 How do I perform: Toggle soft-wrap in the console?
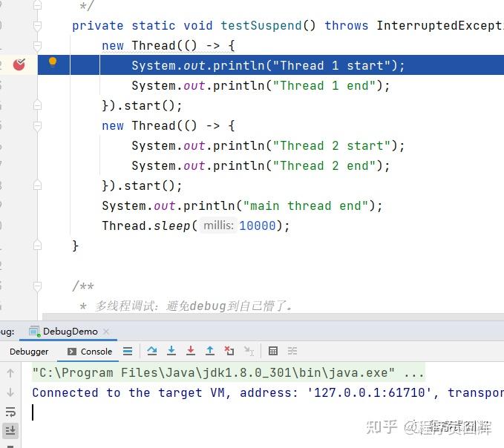click(x=10, y=412)
